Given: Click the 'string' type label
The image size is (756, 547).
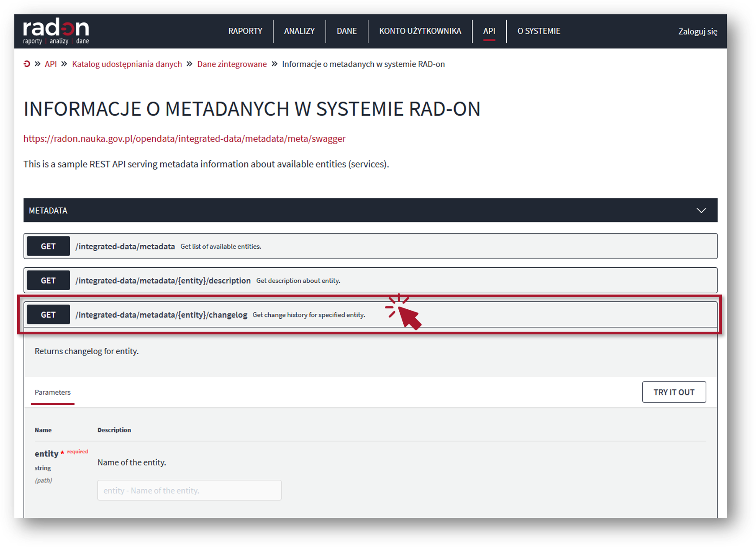Looking at the screenshot, I should coord(43,468).
